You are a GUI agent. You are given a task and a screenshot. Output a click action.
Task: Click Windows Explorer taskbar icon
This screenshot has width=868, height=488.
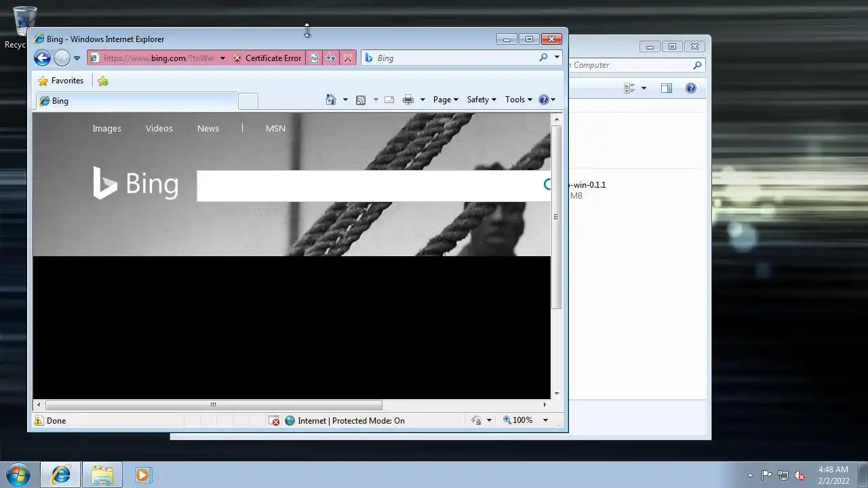coord(102,475)
